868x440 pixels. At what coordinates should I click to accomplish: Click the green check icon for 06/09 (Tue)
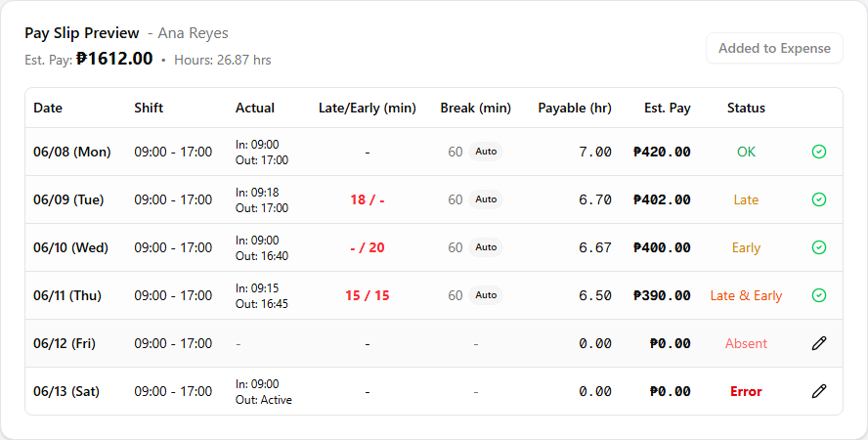click(819, 199)
